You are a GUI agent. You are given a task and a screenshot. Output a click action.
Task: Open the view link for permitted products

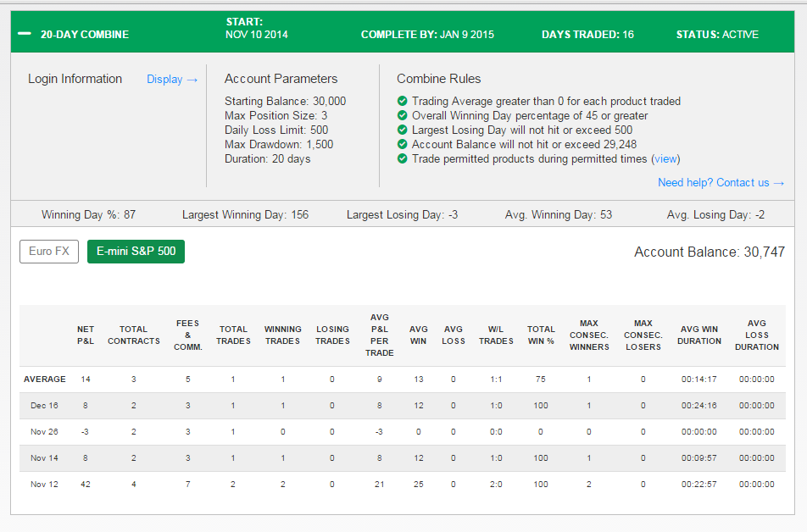(x=665, y=159)
